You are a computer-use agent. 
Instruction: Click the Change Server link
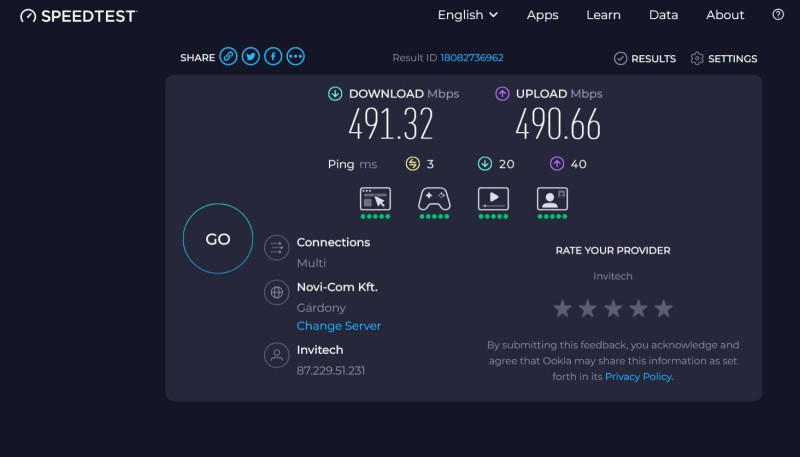[339, 326]
